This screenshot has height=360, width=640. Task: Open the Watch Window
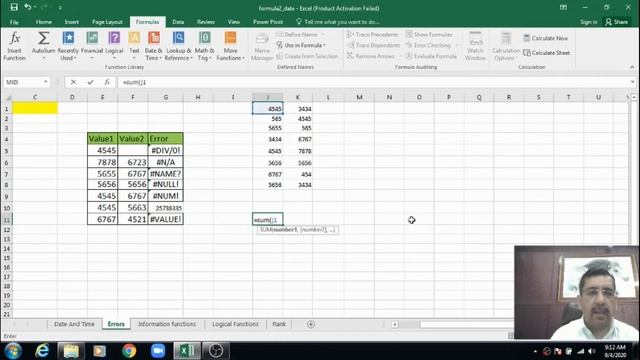(475, 46)
